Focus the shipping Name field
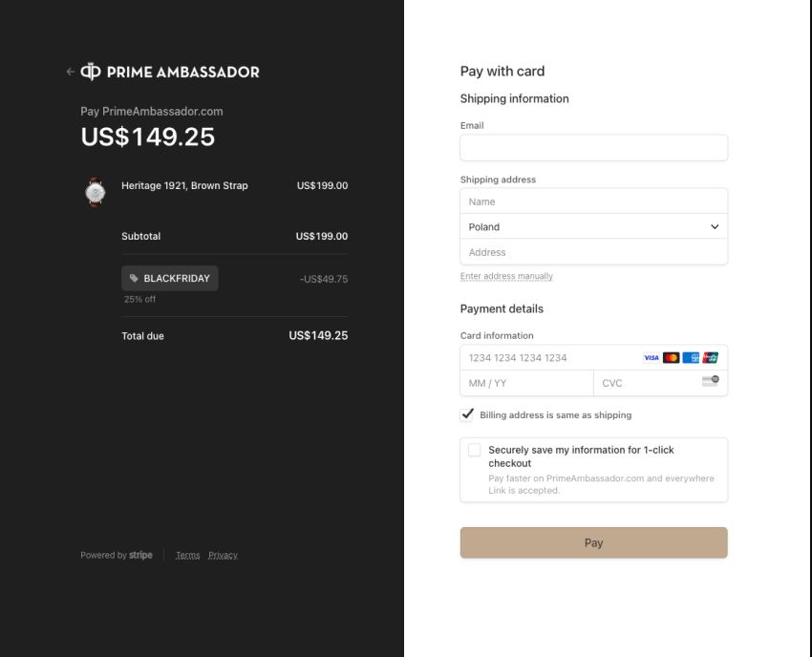 point(593,201)
